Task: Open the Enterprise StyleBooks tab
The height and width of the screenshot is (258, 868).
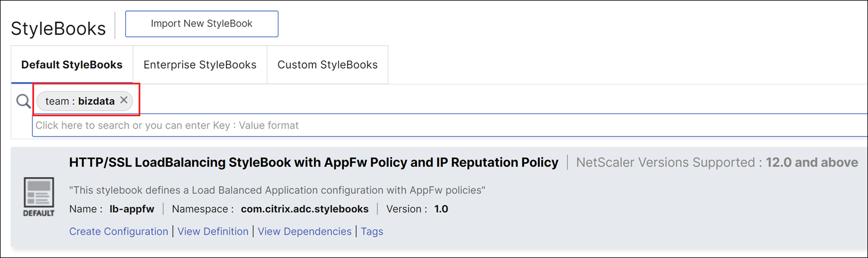Action: [x=200, y=65]
